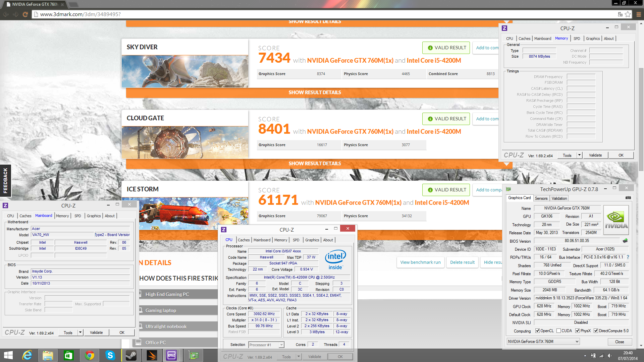
Task: Click the Cloud Gate benchmark thumbnail
Action: click(185, 142)
